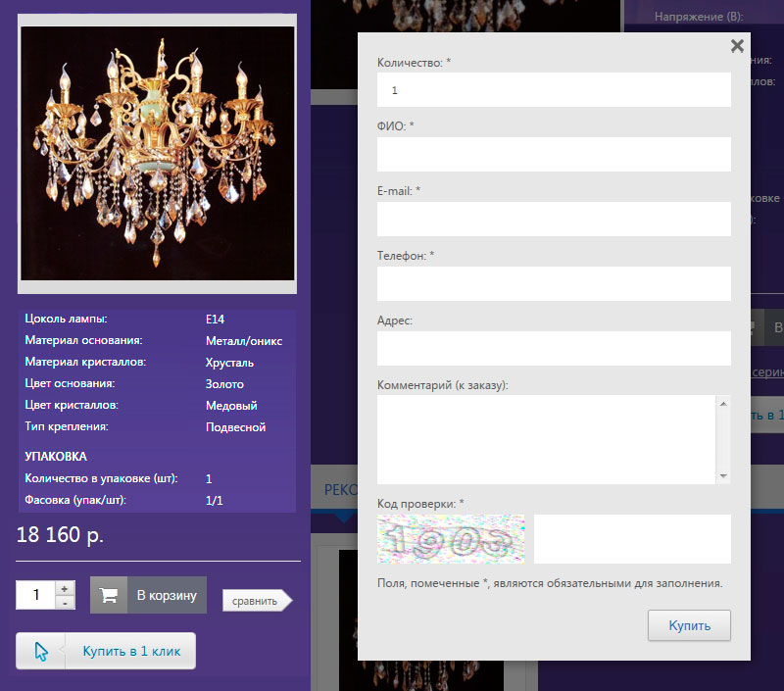Select the E-mail input field
This screenshot has height=691, width=784.
pyautogui.click(x=554, y=220)
